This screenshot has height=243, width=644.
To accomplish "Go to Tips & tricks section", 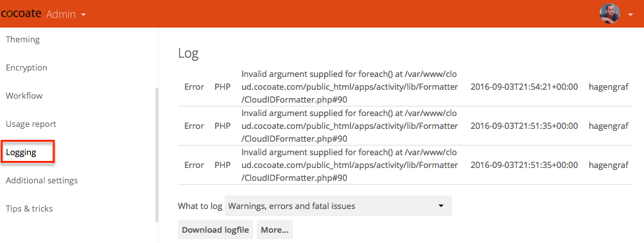I will 29,208.
